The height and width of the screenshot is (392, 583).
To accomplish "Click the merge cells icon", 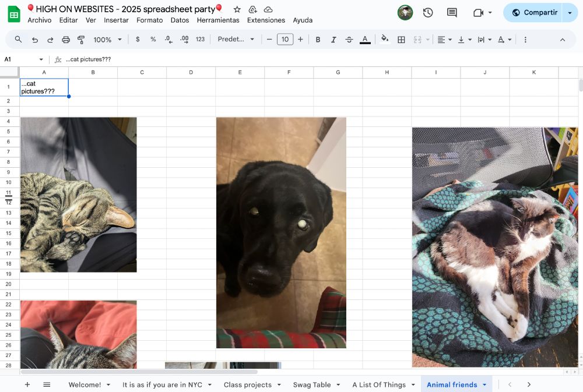I will click(417, 40).
